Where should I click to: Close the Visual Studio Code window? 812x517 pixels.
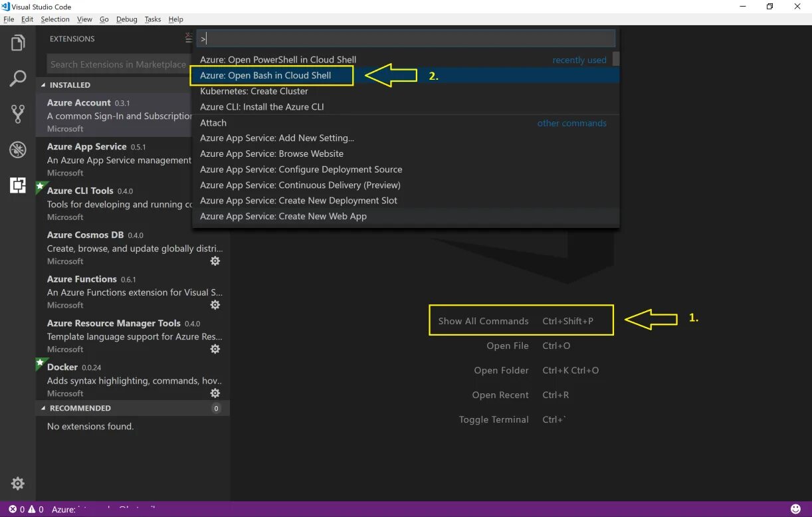pyautogui.click(x=797, y=7)
